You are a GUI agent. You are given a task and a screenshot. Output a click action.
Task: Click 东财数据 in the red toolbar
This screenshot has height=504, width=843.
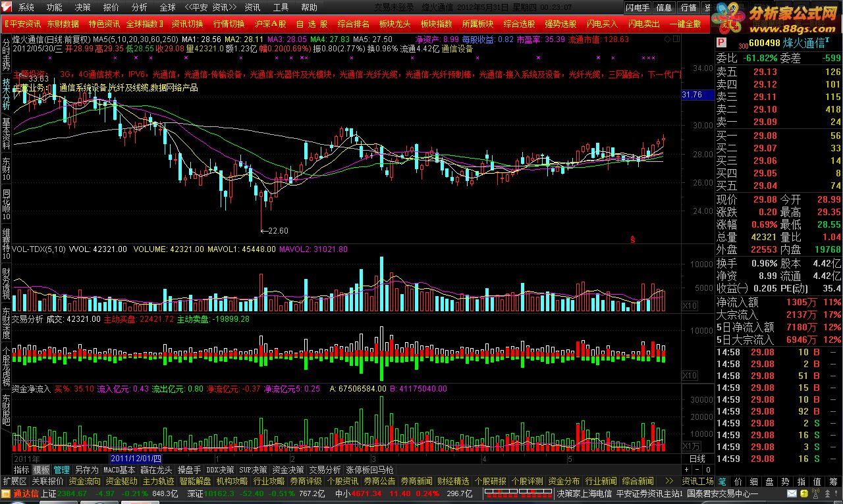[x=63, y=24]
